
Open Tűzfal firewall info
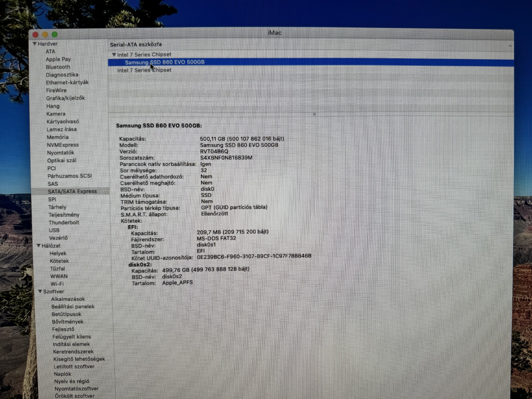click(57, 269)
